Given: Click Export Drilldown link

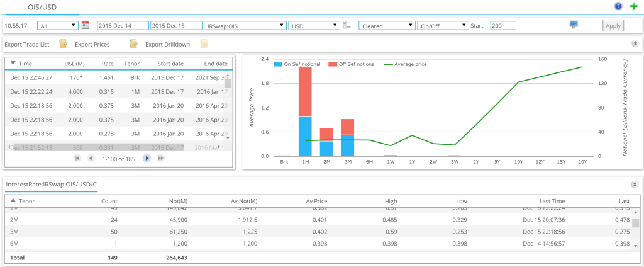Looking at the screenshot, I should point(167,45).
